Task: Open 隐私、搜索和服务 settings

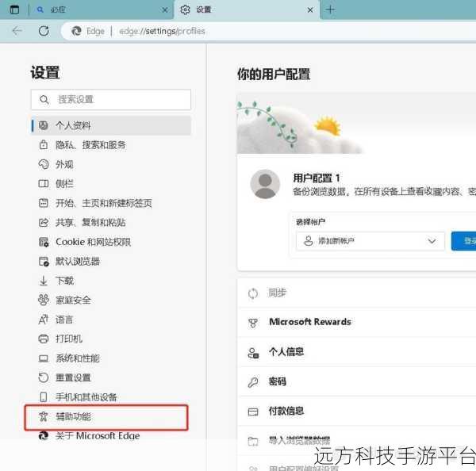Action: point(111,145)
